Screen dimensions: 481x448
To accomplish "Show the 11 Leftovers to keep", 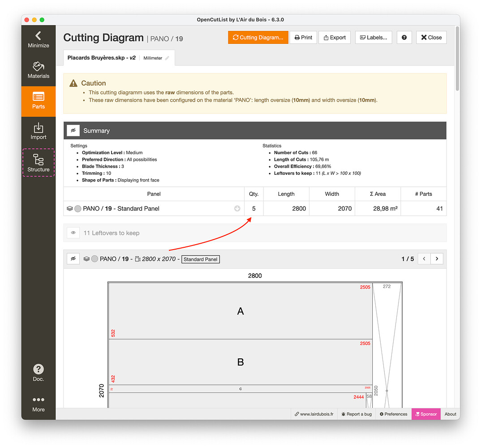I will pos(73,233).
